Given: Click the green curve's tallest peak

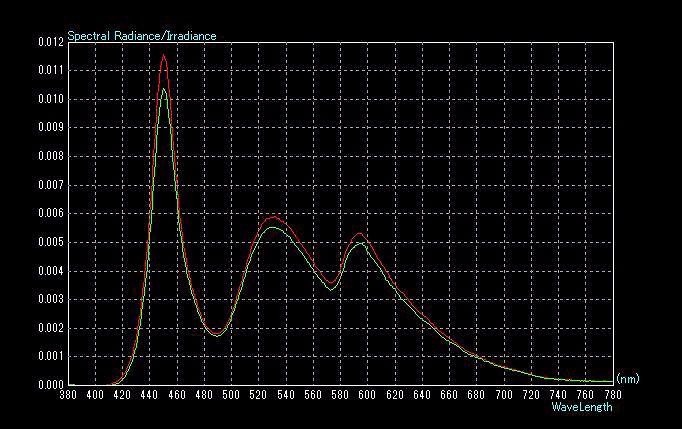Looking at the screenshot, I should point(164,89).
